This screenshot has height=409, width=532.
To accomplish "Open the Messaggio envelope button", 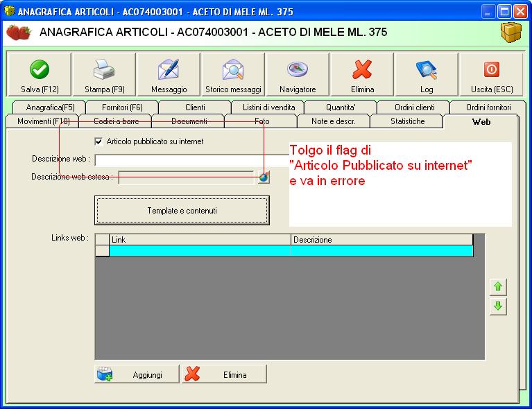I will (169, 74).
